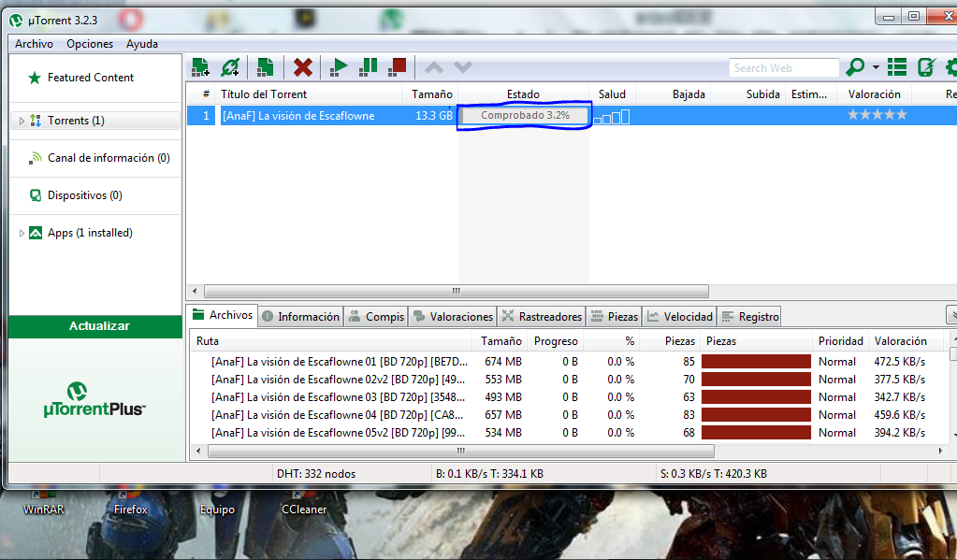
Task: Click the Compis tab peers icon
Action: (x=354, y=316)
